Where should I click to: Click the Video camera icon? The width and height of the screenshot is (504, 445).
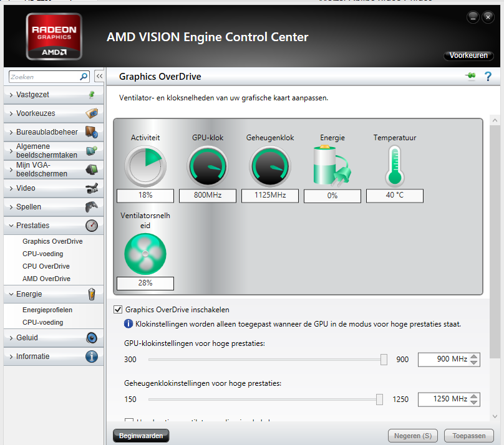92,188
